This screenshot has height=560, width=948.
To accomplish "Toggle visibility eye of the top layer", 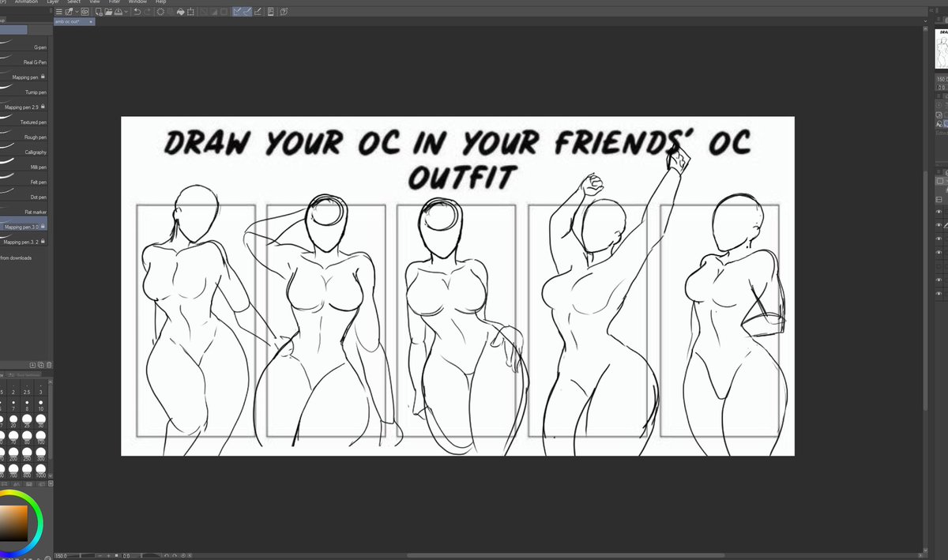I will point(939,212).
